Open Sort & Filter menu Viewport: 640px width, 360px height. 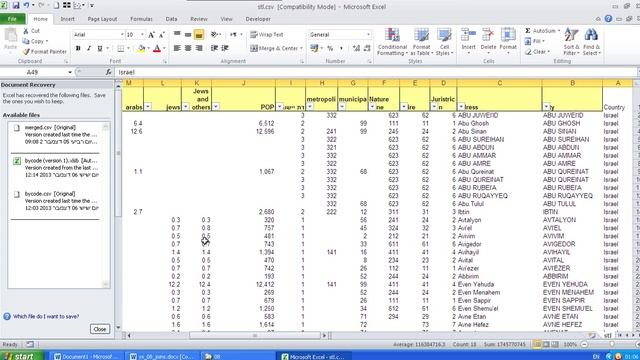[x=571, y=42]
